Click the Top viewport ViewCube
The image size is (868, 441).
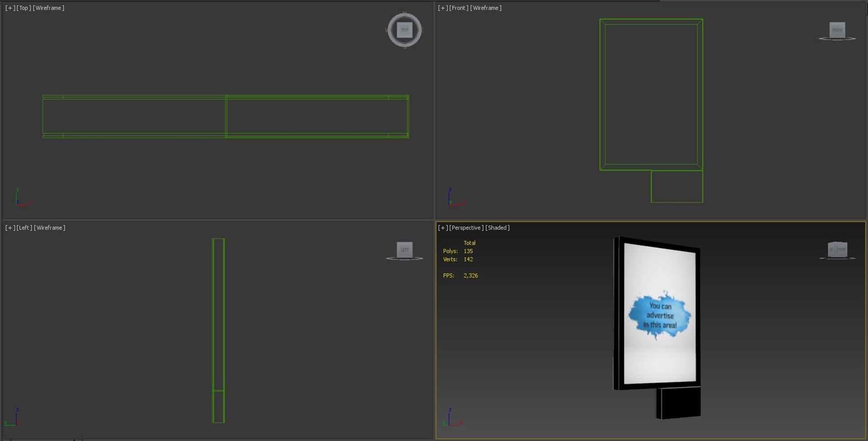click(405, 30)
